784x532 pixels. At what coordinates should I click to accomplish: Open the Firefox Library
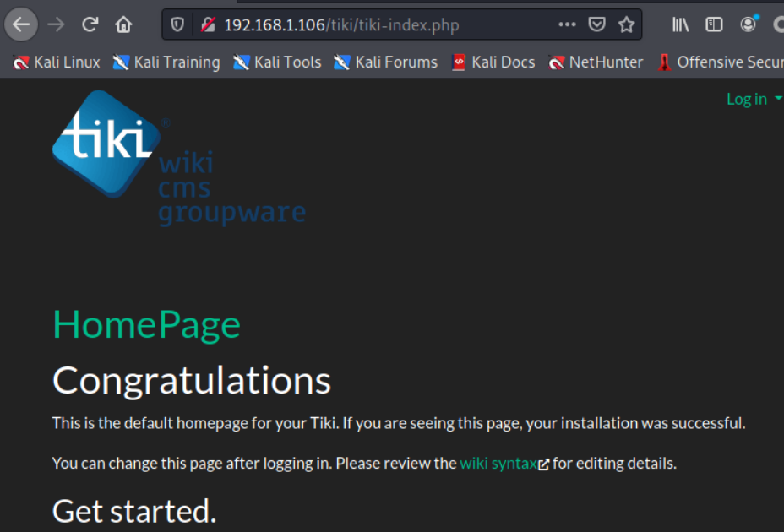[x=679, y=24]
